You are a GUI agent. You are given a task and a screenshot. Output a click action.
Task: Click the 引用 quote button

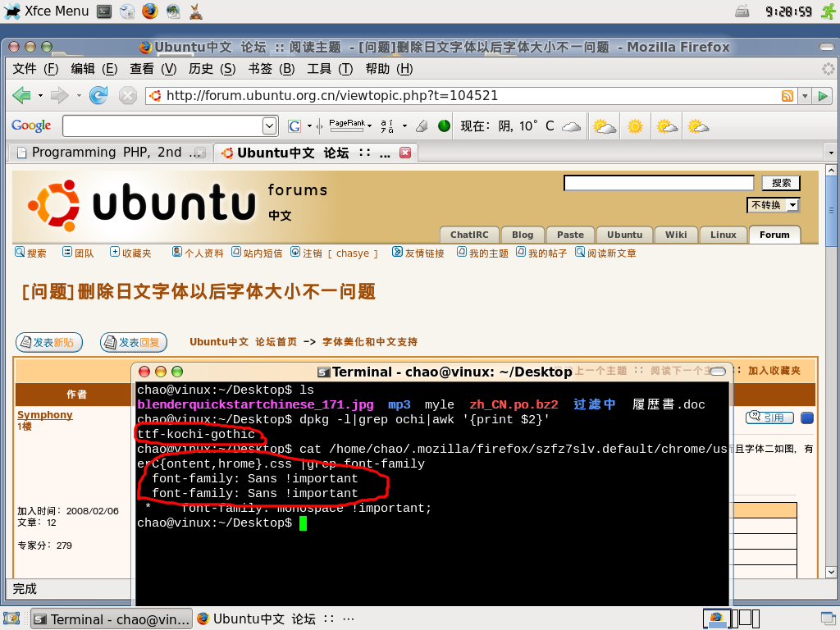click(769, 418)
